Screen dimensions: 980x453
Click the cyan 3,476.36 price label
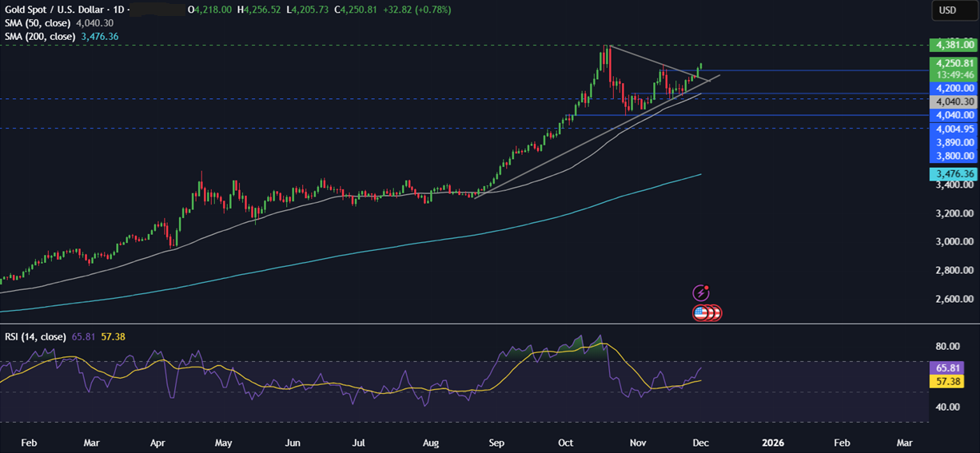tap(952, 173)
